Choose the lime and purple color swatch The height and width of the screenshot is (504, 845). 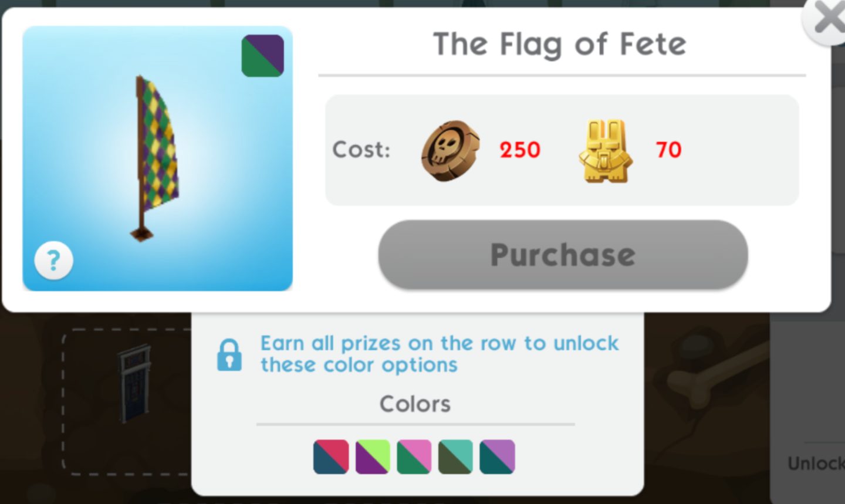(373, 456)
